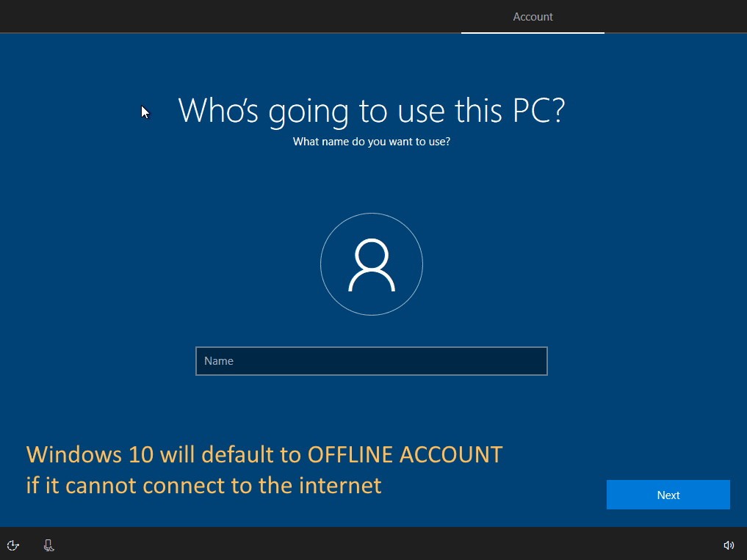Focus the Name text field
The height and width of the screenshot is (560, 747).
pos(371,361)
